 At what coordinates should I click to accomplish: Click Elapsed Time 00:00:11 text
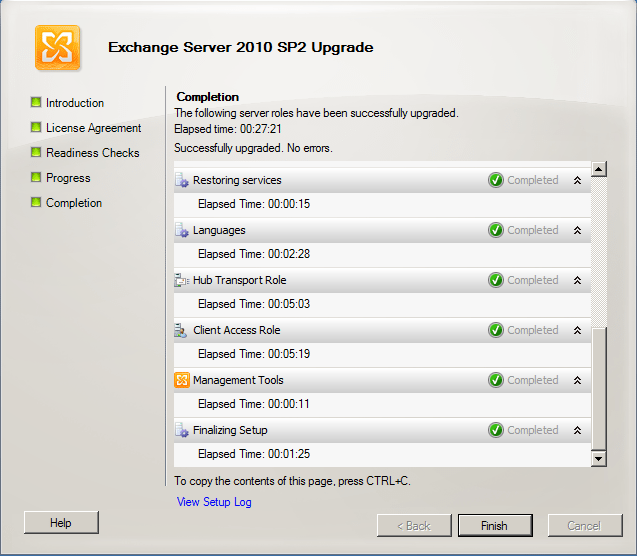click(254, 404)
